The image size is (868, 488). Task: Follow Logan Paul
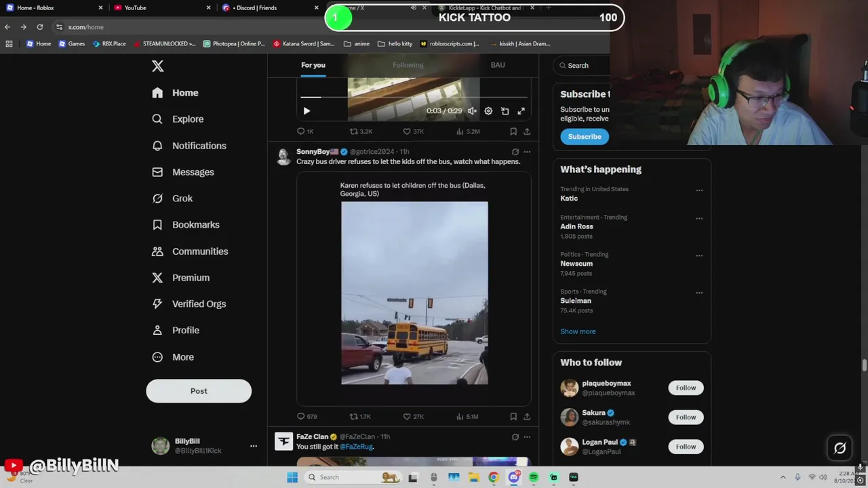[686, 447]
